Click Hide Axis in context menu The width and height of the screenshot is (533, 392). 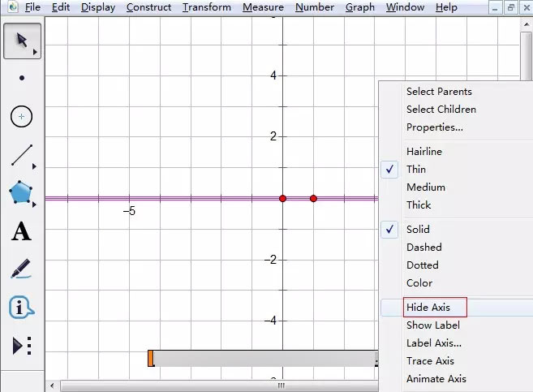[427, 308]
